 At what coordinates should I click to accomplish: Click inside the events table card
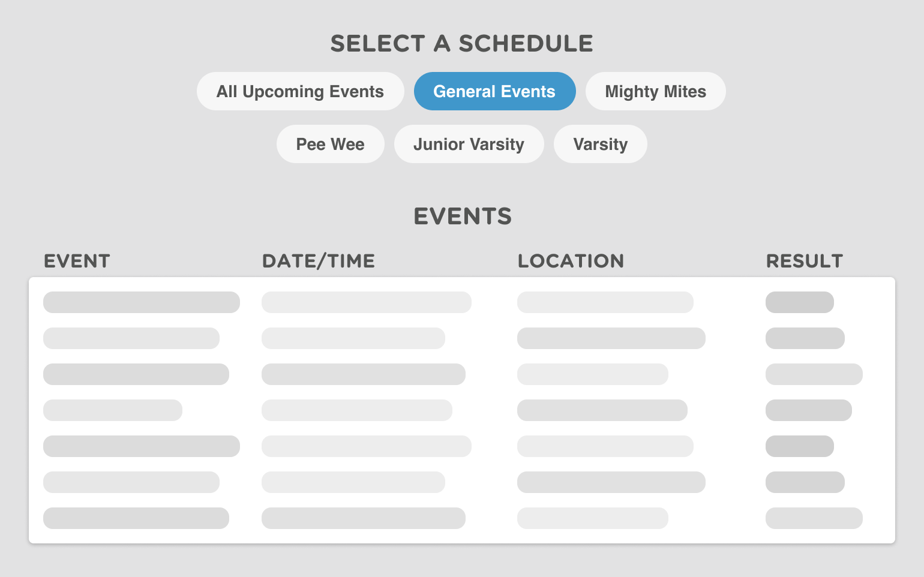462,410
